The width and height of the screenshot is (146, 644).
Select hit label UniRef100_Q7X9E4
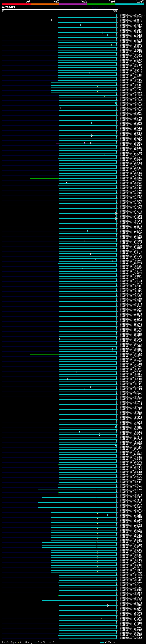[x=131, y=35]
